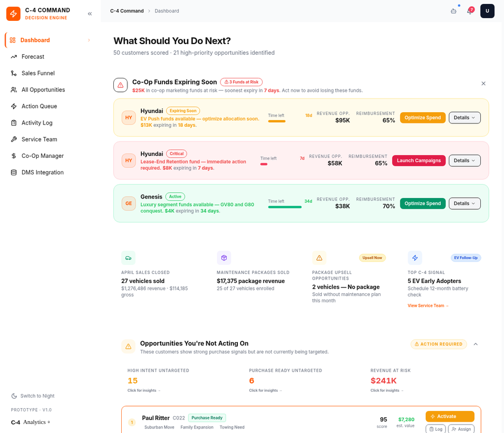Click the '27 vehicles sold' stat
The height and width of the screenshot is (433, 504).
tap(143, 281)
